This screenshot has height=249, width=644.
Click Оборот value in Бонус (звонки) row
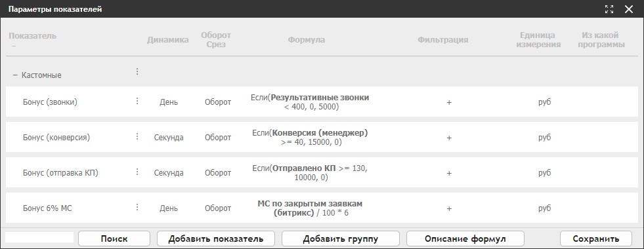(218, 102)
